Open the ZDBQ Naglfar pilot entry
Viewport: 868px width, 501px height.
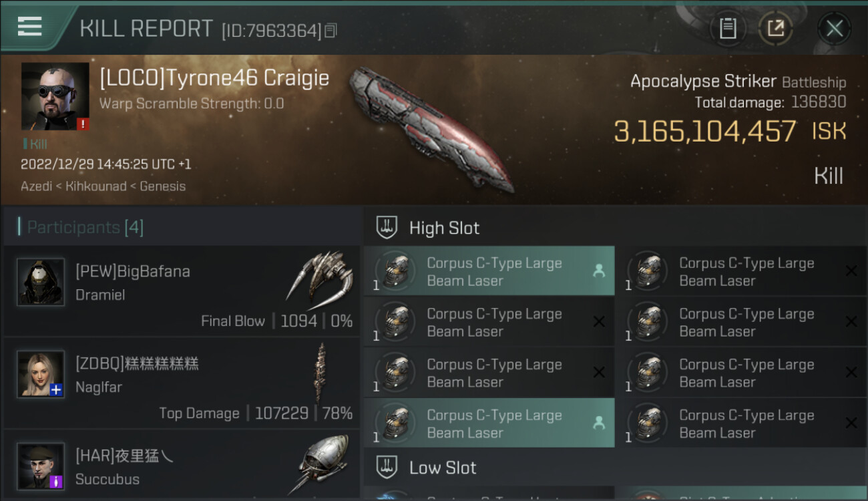pos(182,383)
